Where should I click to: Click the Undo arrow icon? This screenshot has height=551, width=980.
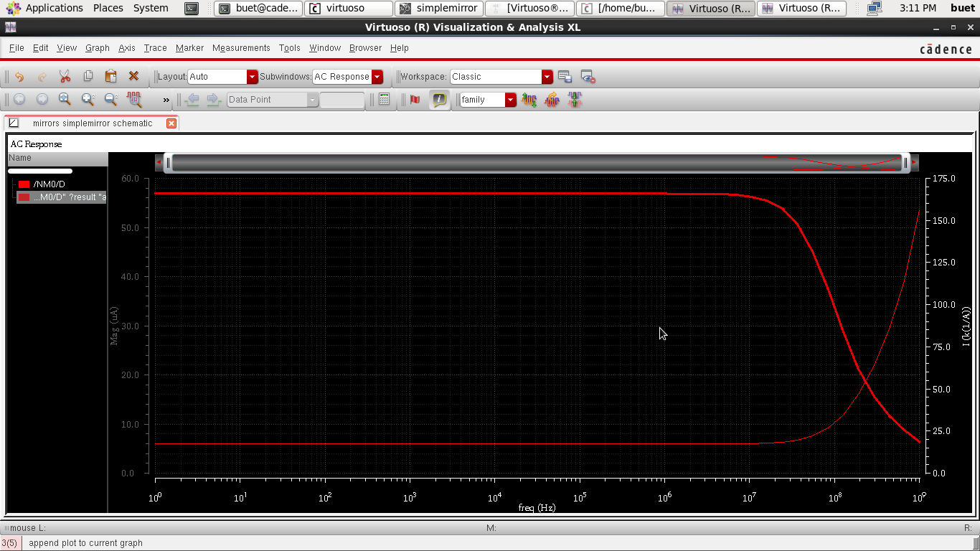pos(20,77)
